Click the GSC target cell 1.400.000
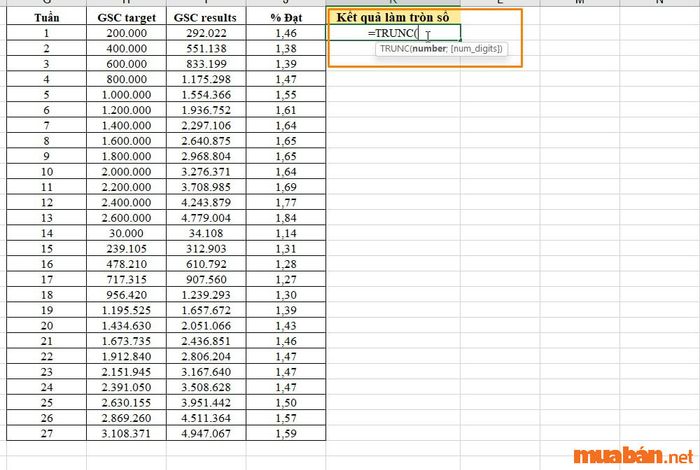 (126, 125)
